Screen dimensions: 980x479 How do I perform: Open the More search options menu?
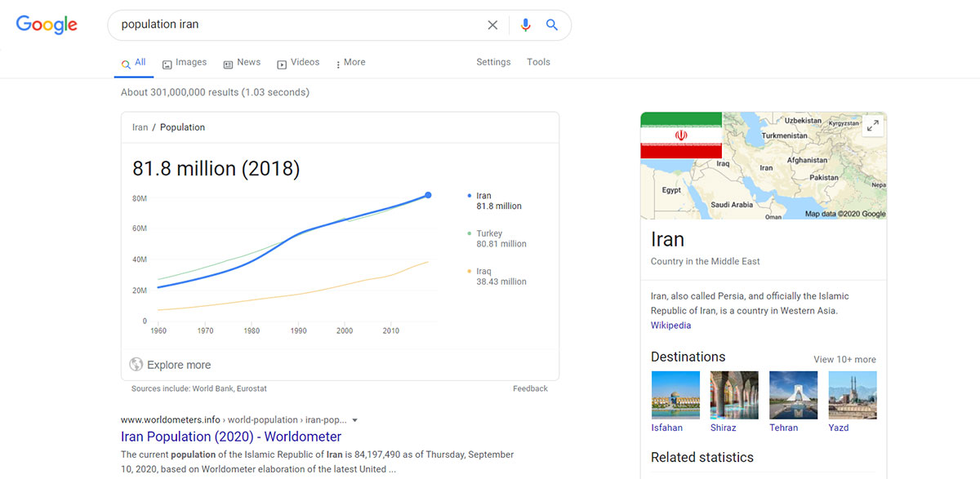click(349, 62)
